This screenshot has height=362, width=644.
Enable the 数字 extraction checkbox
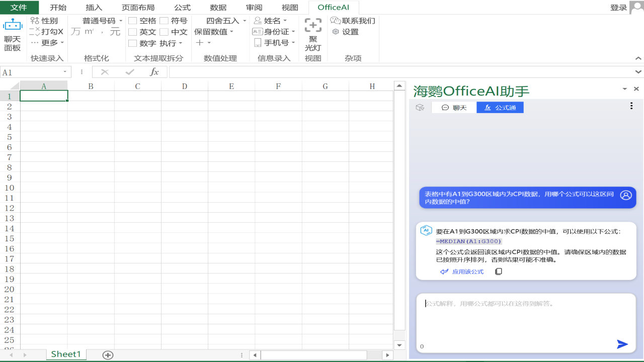[133, 43]
